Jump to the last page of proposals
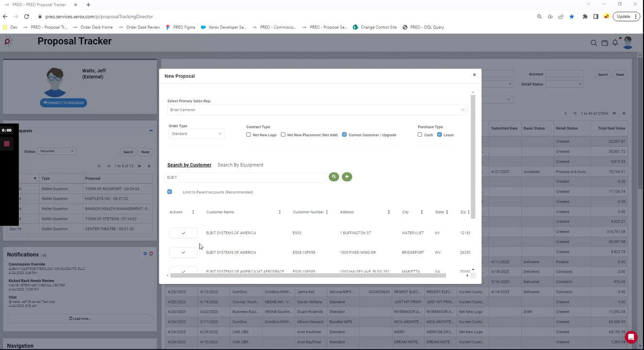Image resolution: width=644 pixels, height=350 pixels. point(624,113)
